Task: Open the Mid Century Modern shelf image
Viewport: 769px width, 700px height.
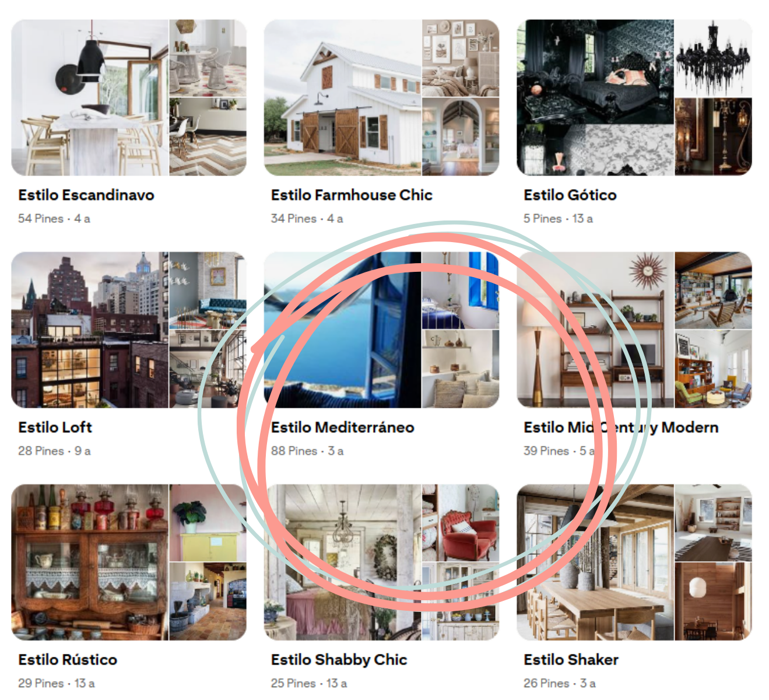Action: click(595, 330)
